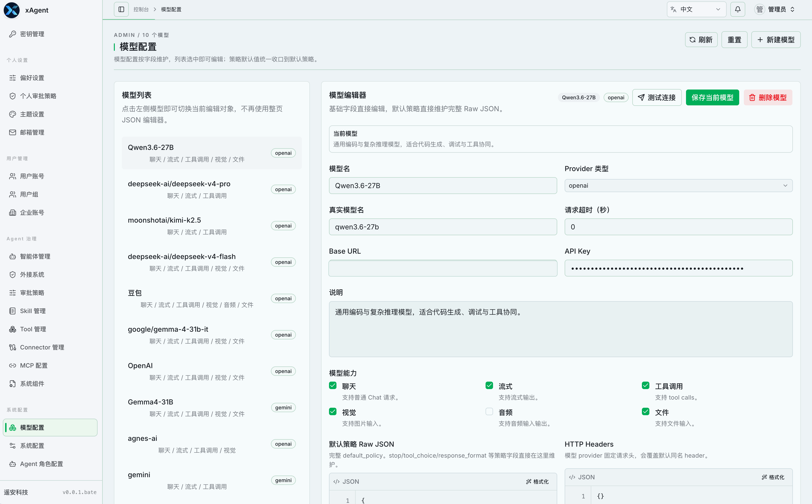Viewport: 812px width, 504px height.
Task: Click the sliders icon beside 审批策略
Action: [x=13, y=293]
